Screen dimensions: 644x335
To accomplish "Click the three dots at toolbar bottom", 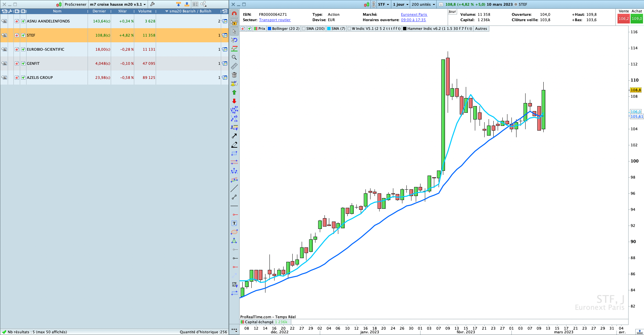I will (x=234, y=330).
